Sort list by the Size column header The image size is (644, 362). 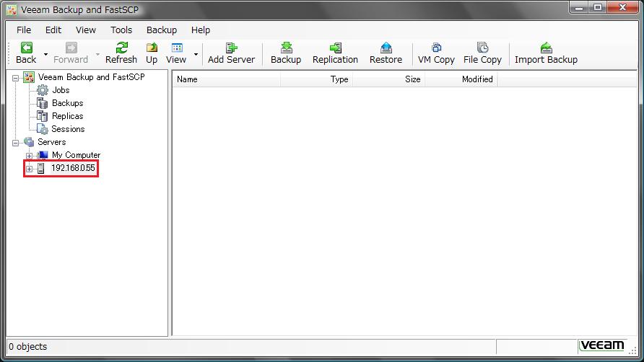click(x=389, y=79)
